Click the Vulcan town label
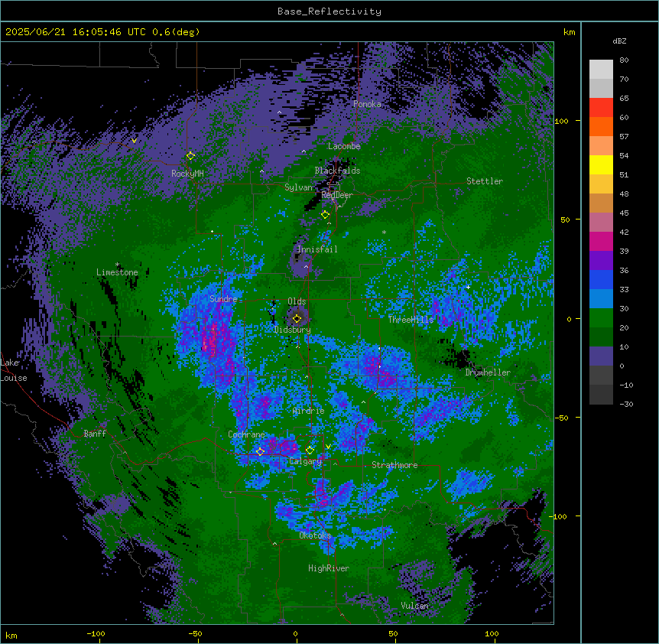The height and width of the screenshot is (644, 659). [415, 606]
